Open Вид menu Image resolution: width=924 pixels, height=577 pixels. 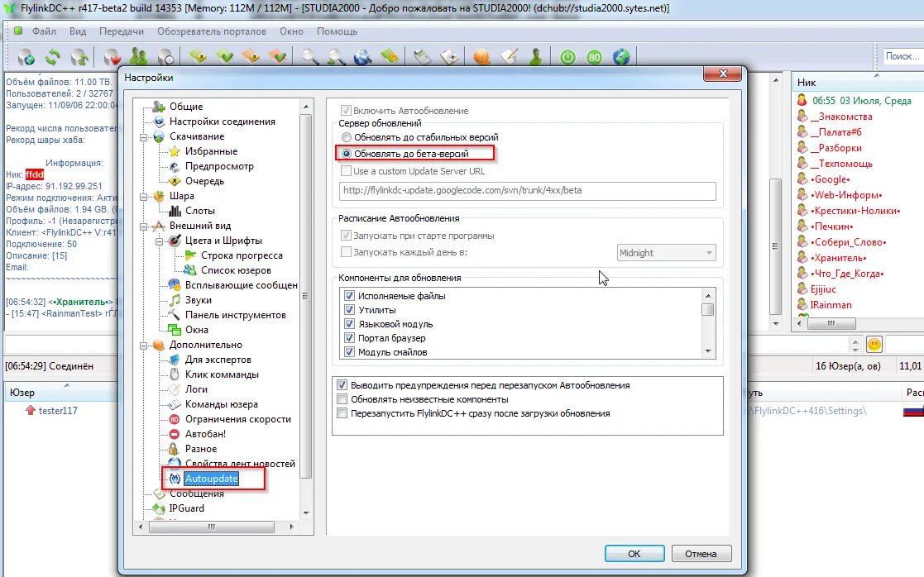(77, 31)
